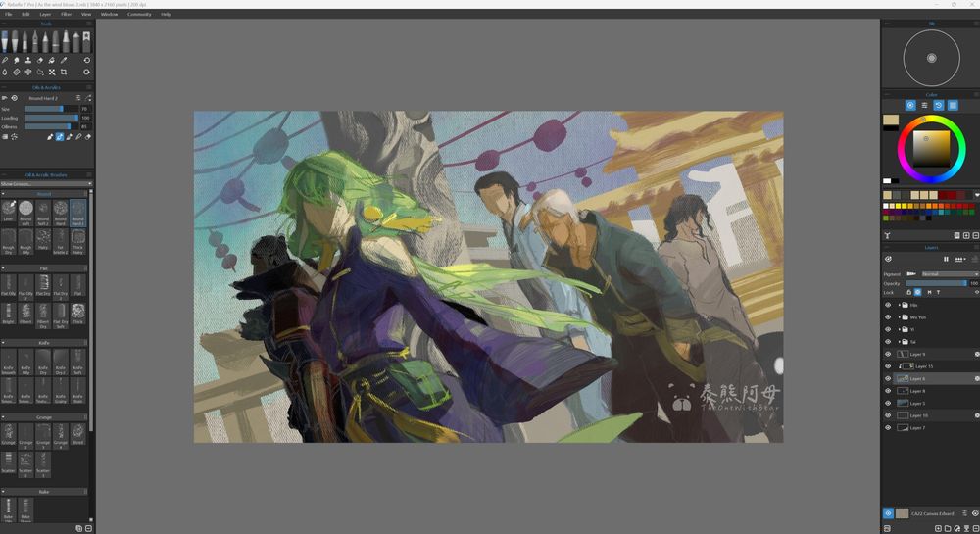Viewport: 980px width, 534px height.
Task: Click the Redo arrow icon
Action: tap(87, 72)
